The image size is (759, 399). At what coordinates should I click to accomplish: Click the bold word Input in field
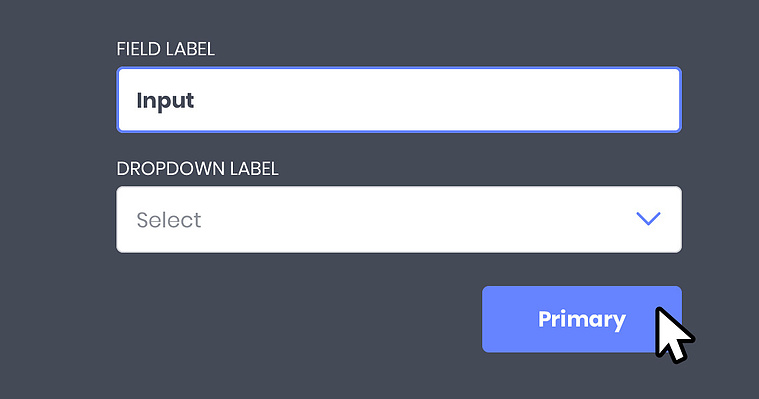pos(165,101)
